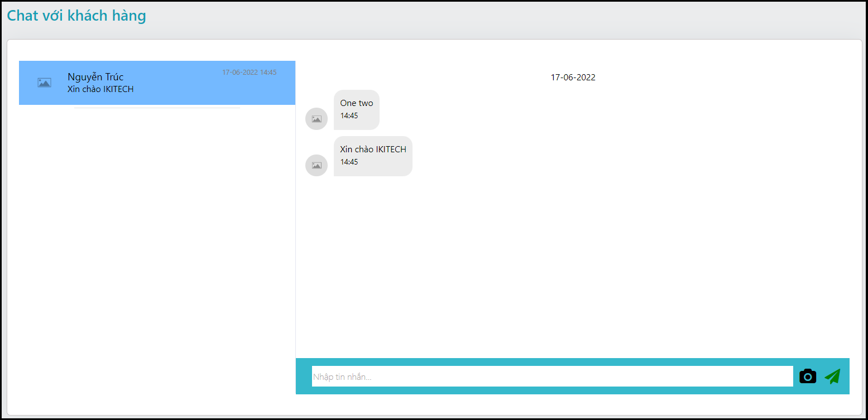Click avatar beside "Xin chào IKITECH" bubble
868x420 pixels.
point(316,166)
